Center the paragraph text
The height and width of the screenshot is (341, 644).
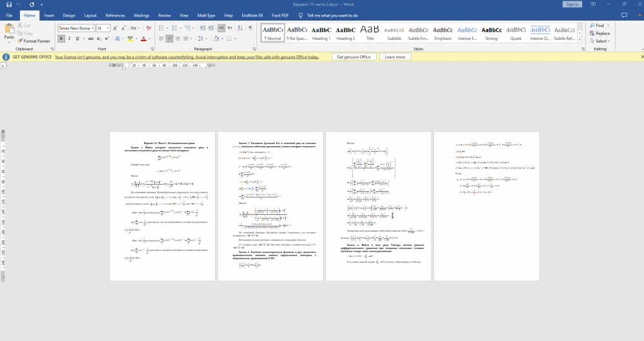click(x=169, y=39)
